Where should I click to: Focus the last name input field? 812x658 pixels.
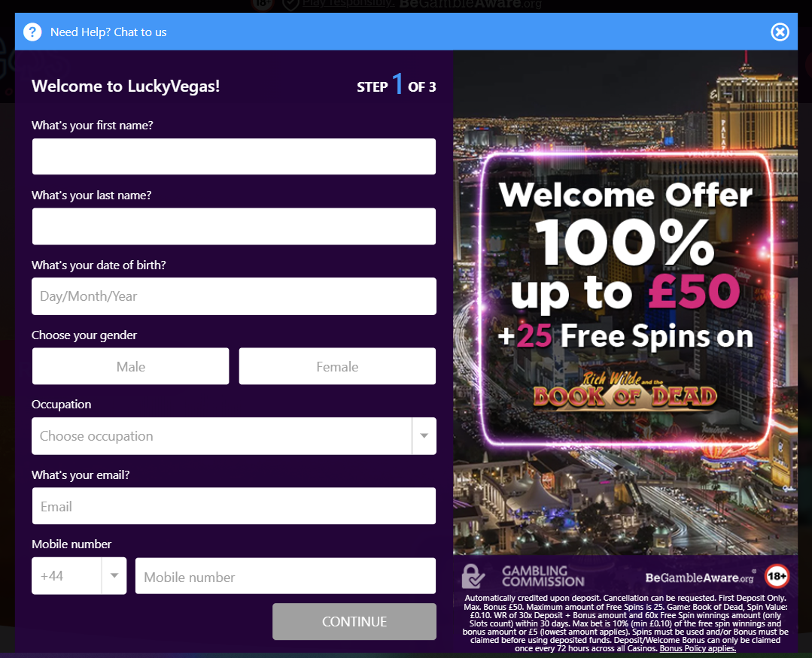[x=234, y=226]
